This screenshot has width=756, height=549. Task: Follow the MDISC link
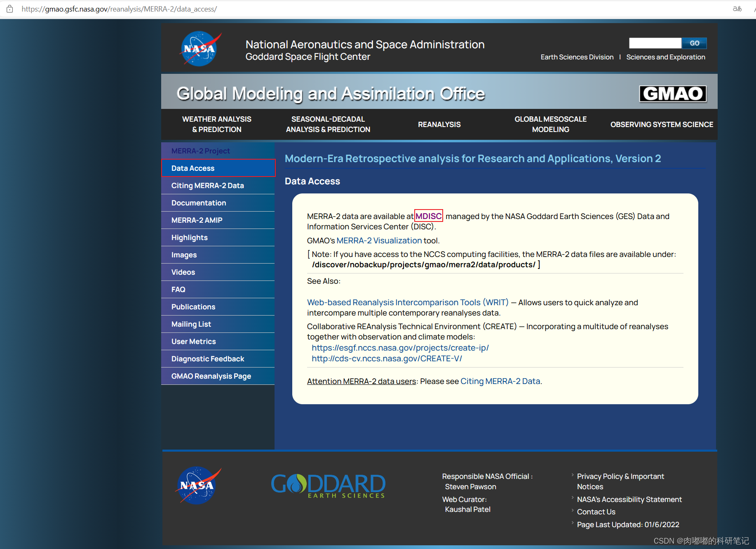pos(428,216)
